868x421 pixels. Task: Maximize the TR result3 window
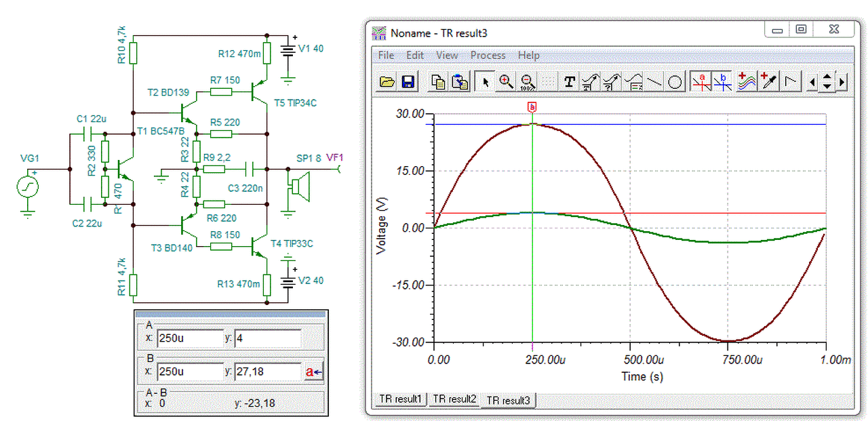pyautogui.click(x=801, y=29)
